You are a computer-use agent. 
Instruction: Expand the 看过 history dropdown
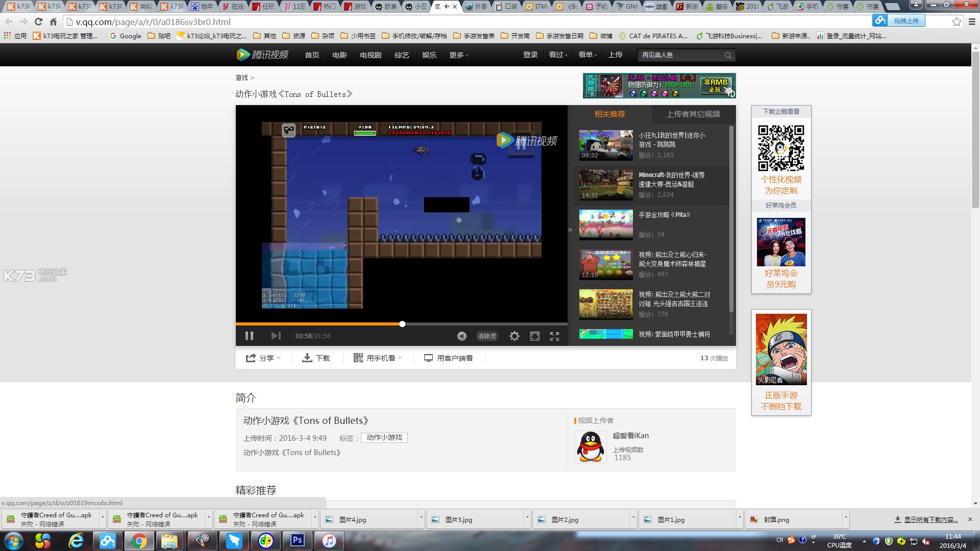click(558, 55)
